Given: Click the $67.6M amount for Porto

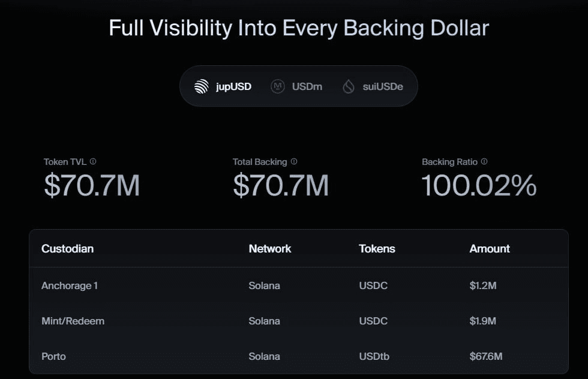Looking at the screenshot, I should pyautogui.click(x=485, y=356).
